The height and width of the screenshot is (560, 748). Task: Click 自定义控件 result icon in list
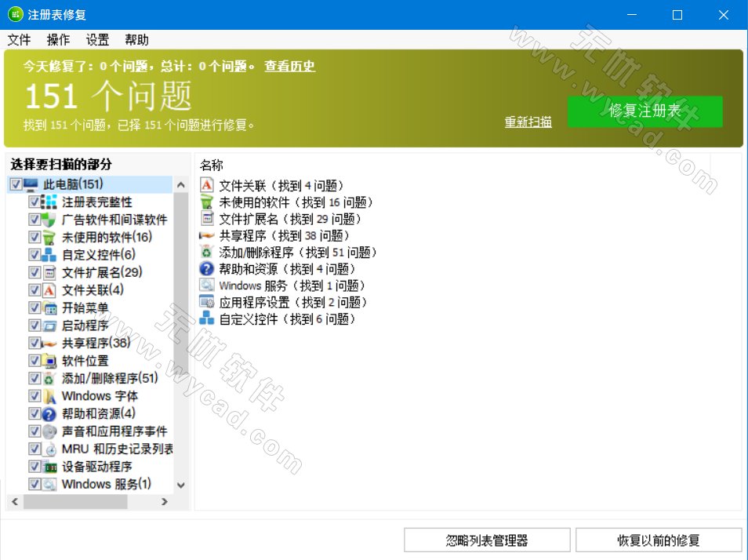206,318
